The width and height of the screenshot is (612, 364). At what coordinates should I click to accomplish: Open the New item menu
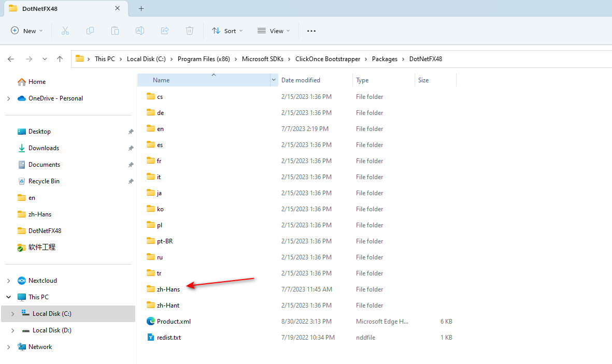coord(27,31)
